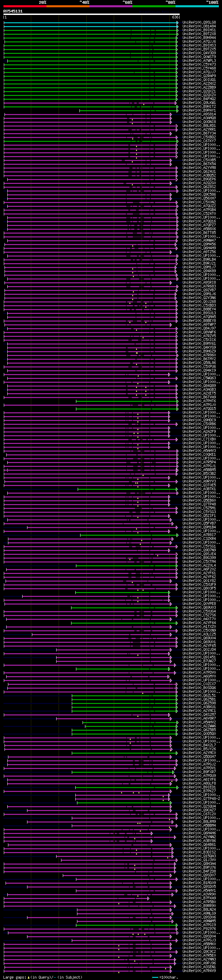This screenshot has width=222, height=980.
Task: Open hit UniRef100_A7QJJ6
Action: point(199,41)
